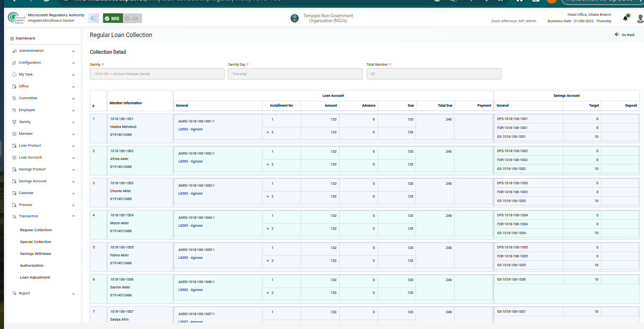
Task: Click Deposit cell for GS-1018-106-1001
Action: [x=620, y=137]
